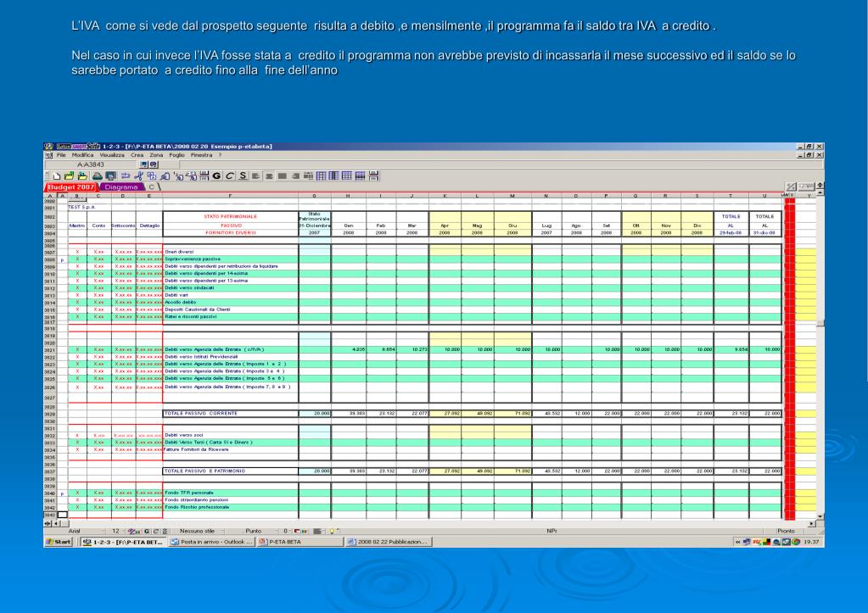The width and height of the screenshot is (868, 613).
Task: Click the @ function icon beside address box
Action: tap(154, 164)
